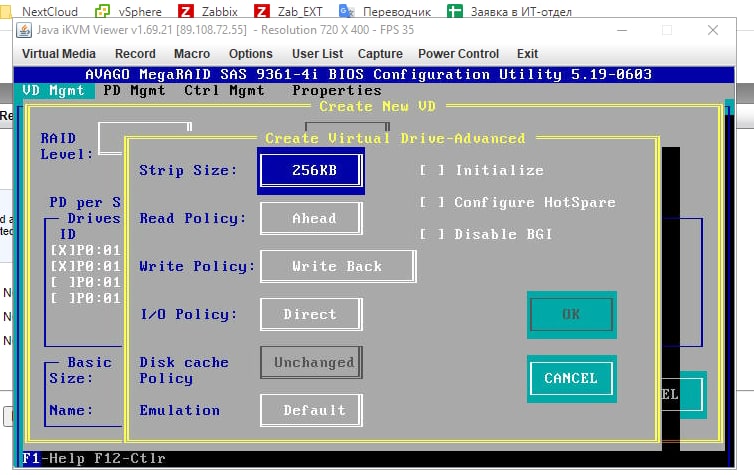The height and width of the screenshot is (475, 754).
Task: Open the Capture menu
Action: [x=380, y=54]
